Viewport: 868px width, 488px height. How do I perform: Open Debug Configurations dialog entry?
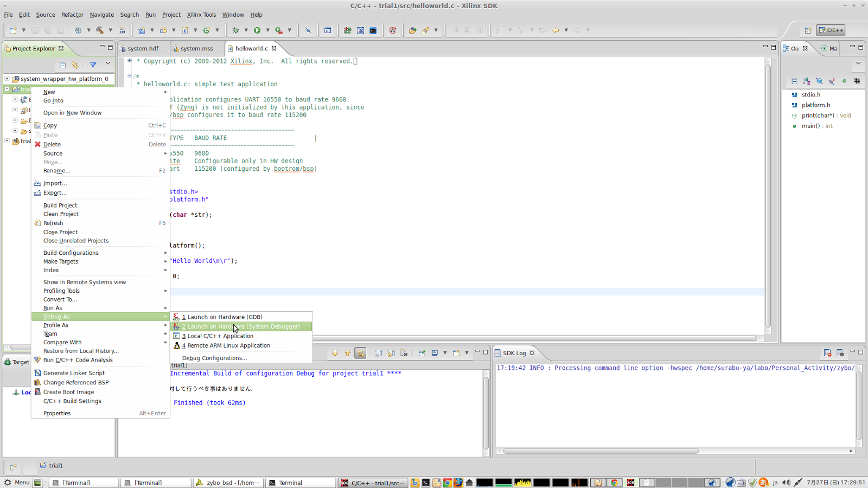coord(241,358)
